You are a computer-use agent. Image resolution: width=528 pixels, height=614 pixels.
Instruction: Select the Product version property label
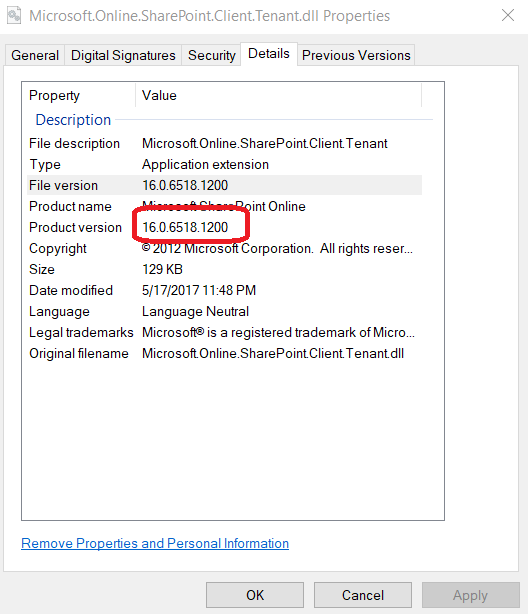pyautogui.click(x=75, y=228)
